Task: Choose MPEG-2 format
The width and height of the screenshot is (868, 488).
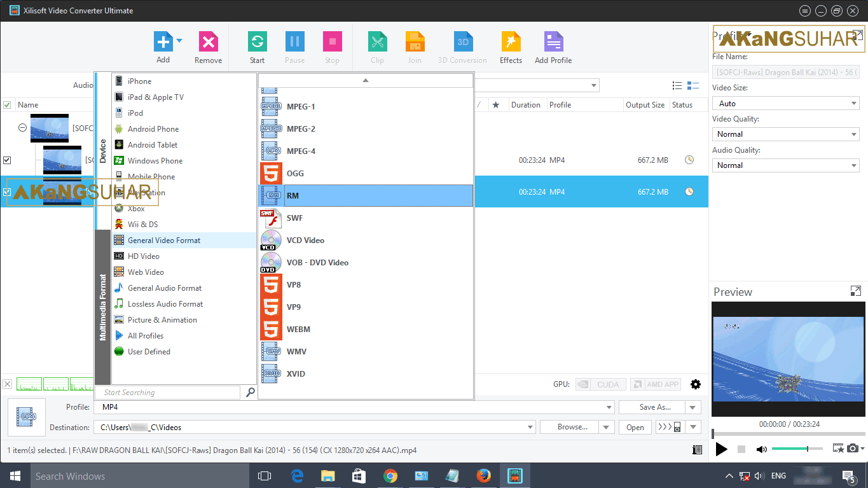Action: (366, 129)
